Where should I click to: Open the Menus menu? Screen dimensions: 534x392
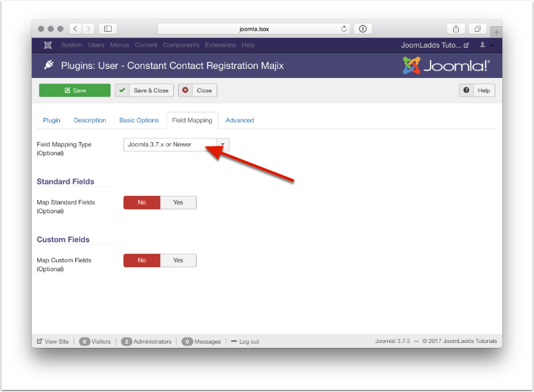click(119, 45)
